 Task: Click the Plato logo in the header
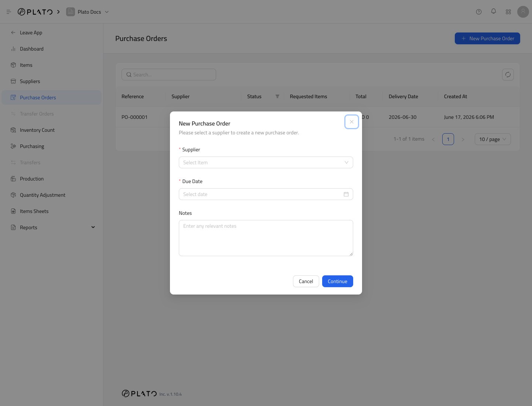pos(35,12)
